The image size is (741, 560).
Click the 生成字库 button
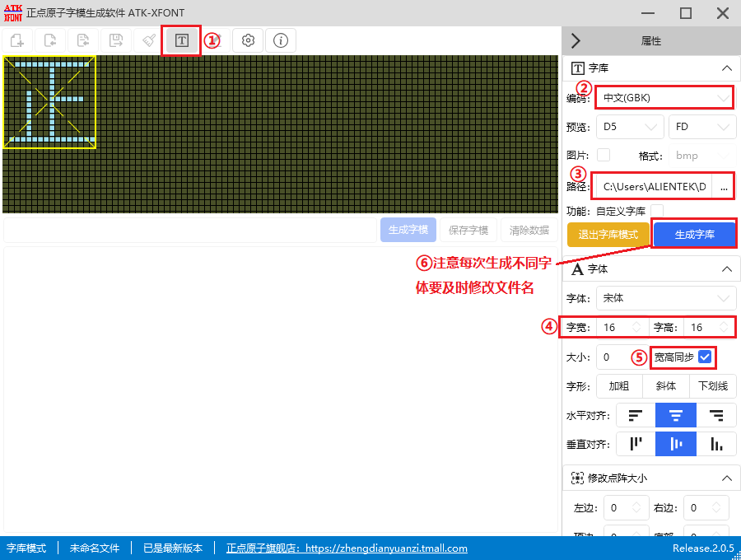[x=695, y=235]
